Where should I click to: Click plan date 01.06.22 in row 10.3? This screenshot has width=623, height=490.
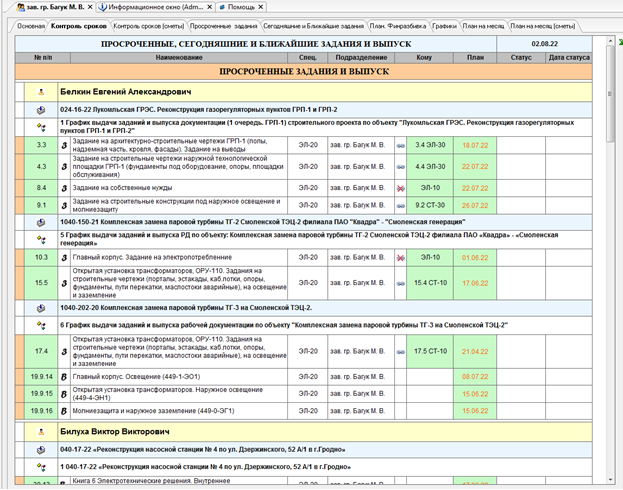(x=475, y=258)
